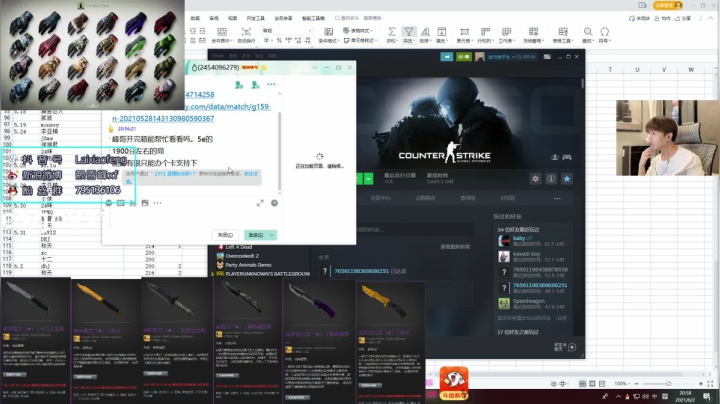Screen dimensions: 720x404
Task: Click the chat message vertical scrollbar
Action: (279, 152)
